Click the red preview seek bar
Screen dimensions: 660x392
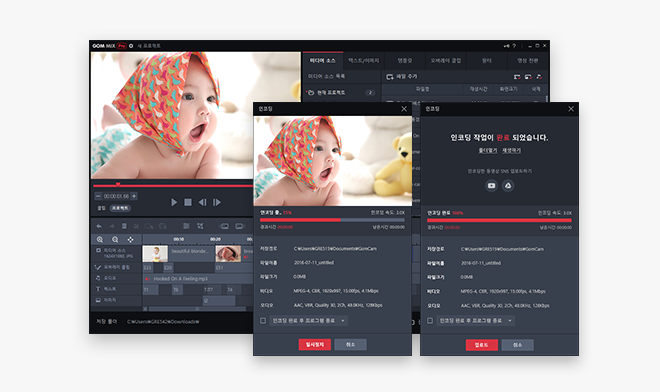pos(173,185)
